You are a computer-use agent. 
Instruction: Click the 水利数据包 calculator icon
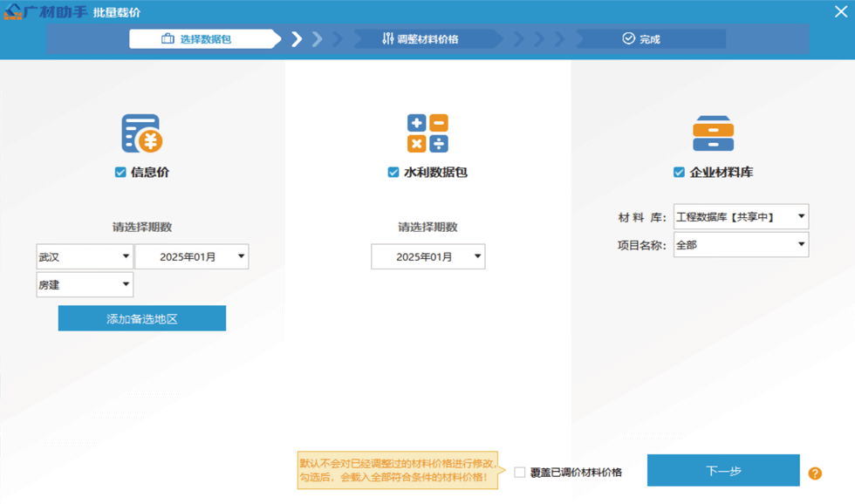point(427,133)
